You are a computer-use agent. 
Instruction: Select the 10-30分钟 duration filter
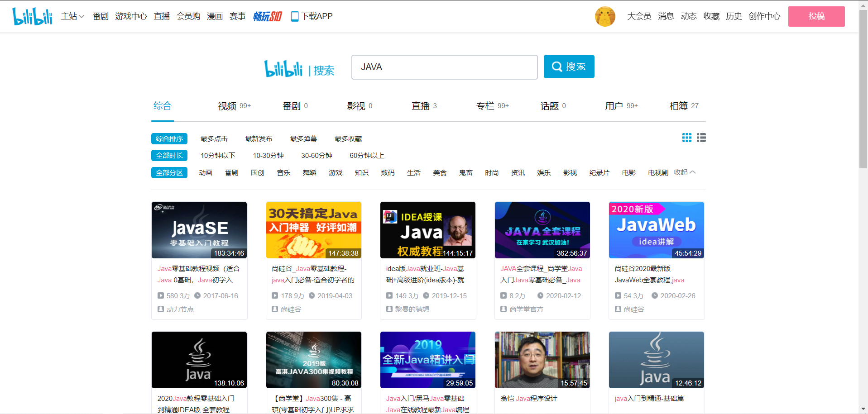coord(269,155)
